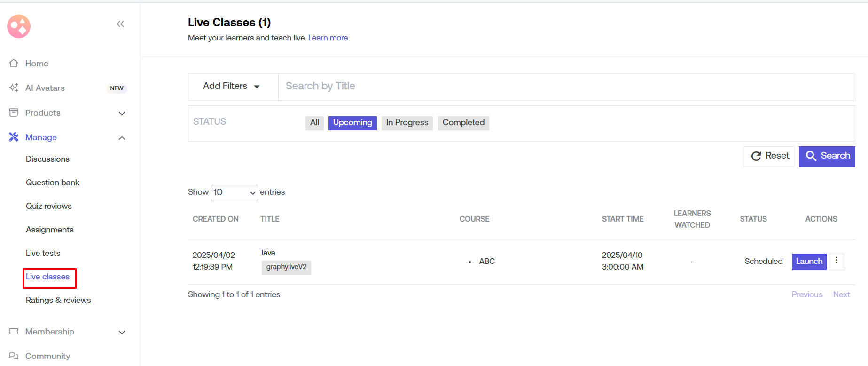The width and height of the screenshot is (868, 366).
Task: Open Live tests in Manage menu
Action: [x=43, y=253]
